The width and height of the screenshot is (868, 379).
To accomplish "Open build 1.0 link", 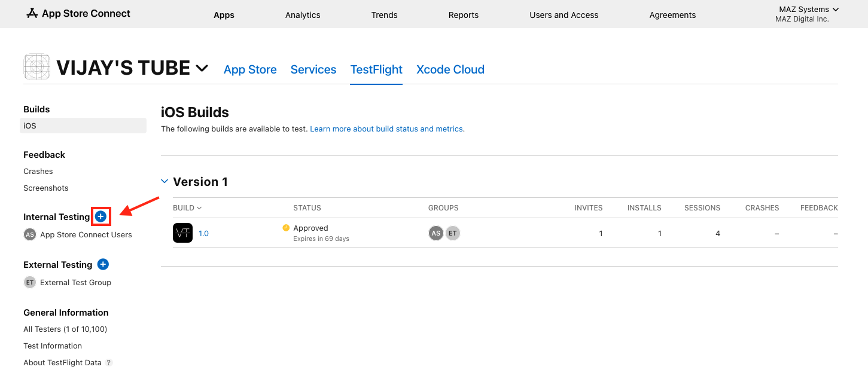I will [x=203, y=233].
